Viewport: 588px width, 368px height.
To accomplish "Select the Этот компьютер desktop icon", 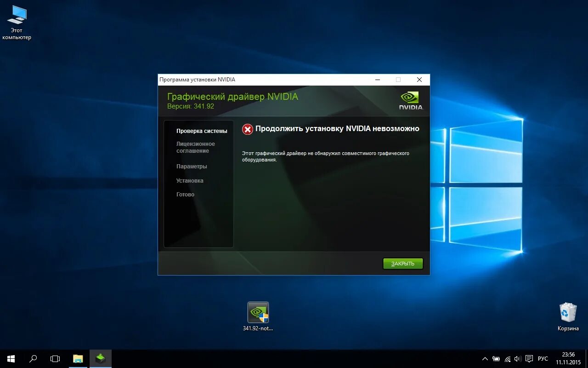I will (x=17, y=23).
